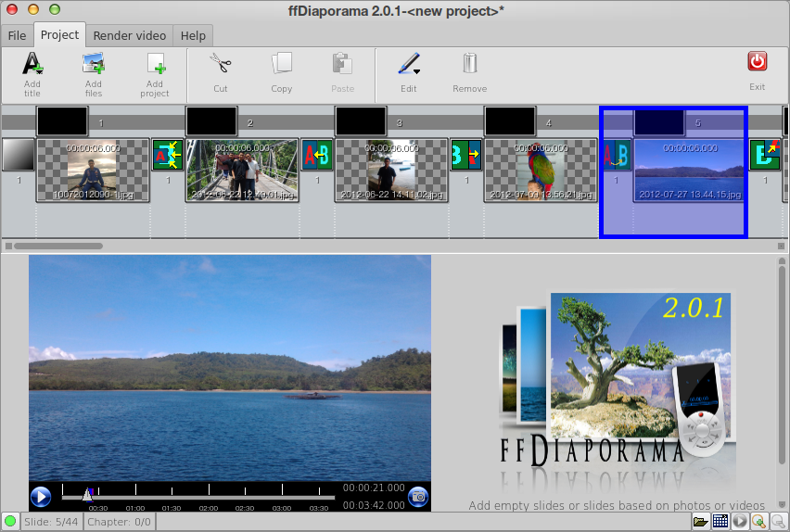Open the Render video tab
Image resolution: width=790 pixels, height=532 pixels.
click(130, 36)
